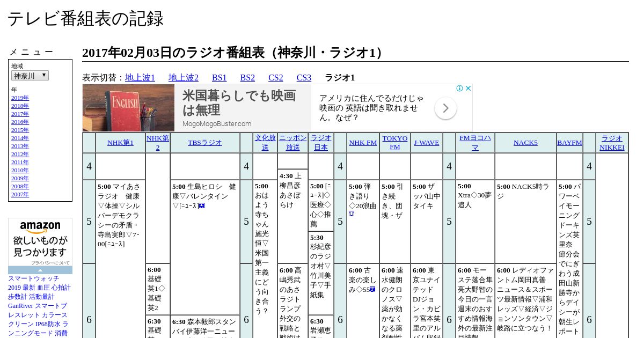Select the 6:30 森本毅郎スタンバイ program
This screenshot has height=338, width=644.
(205, 327)
